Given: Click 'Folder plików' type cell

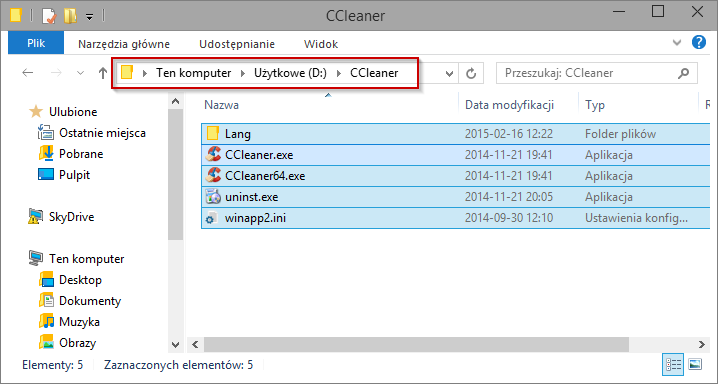Looking at the screenshot, I should pos(620,134).
